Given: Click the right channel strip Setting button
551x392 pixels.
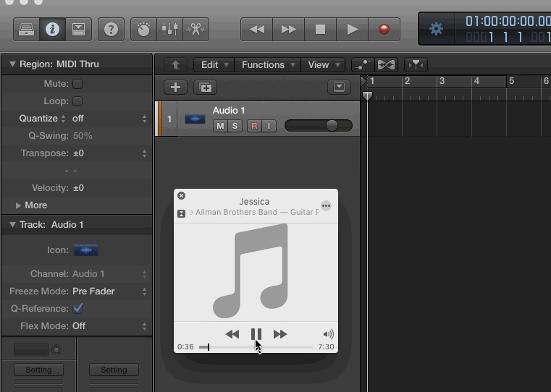Looking at the screenshot, I should [x=114, y=370].
